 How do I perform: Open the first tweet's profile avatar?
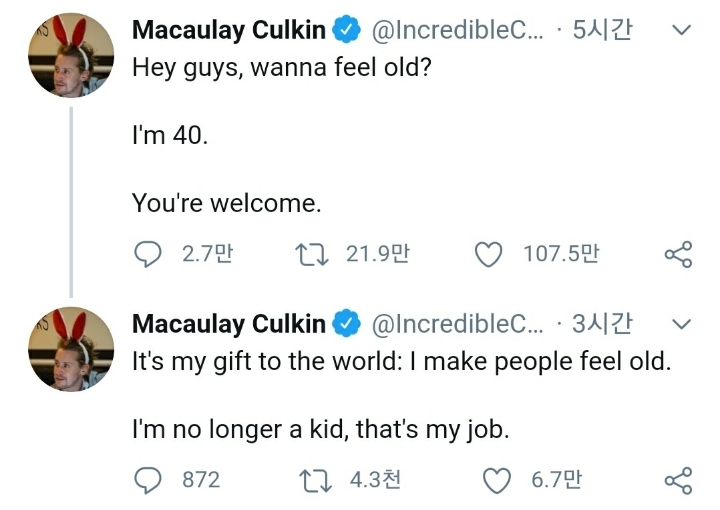coord(69,55)
